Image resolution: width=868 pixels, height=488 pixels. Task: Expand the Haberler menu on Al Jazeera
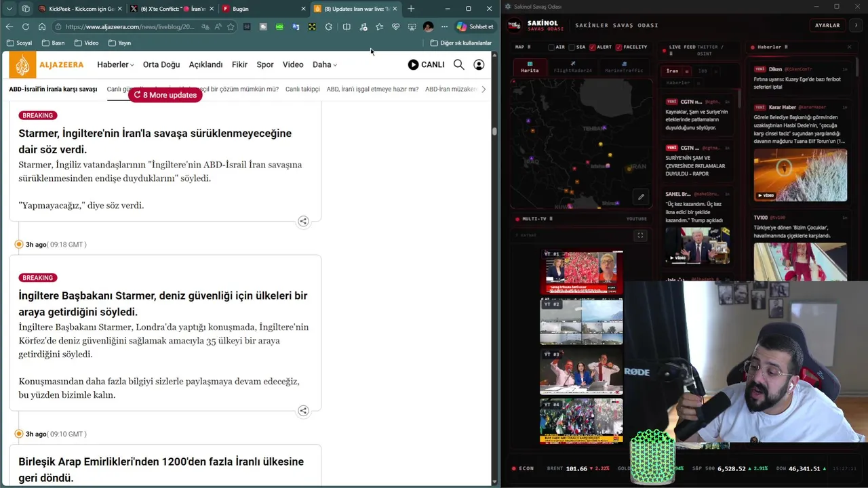pos(115,64)
